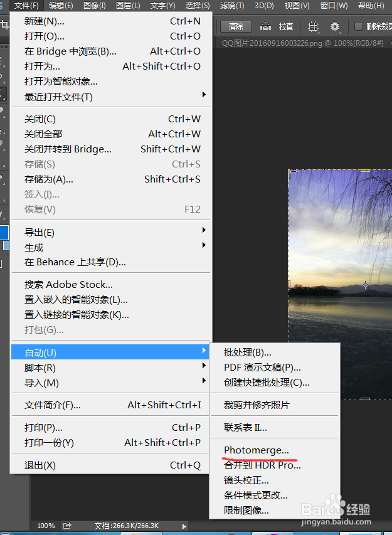Choose Photomerge... entry
392x535 pixels.
pos(275,450)
